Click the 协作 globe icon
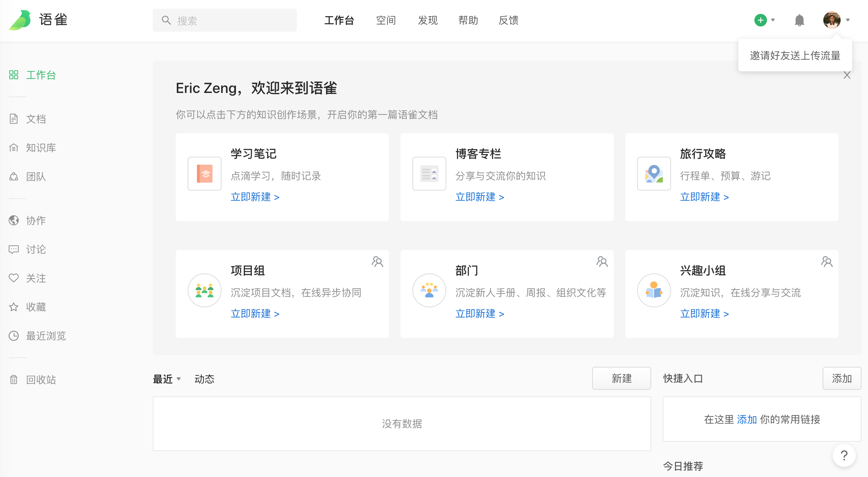The image size is (868, 477). tap(14, 220)
